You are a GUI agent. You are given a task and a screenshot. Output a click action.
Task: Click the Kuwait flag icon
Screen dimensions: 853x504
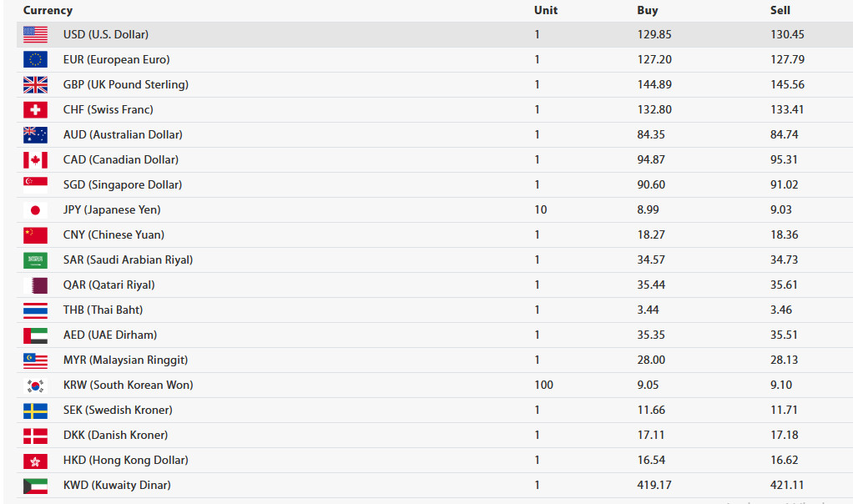(35, 486)
